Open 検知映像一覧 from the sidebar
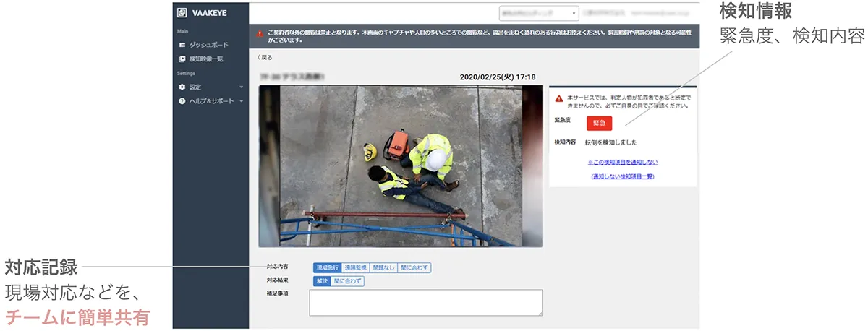The width and height of the screenshot is (868, 331). click(208, 59)
